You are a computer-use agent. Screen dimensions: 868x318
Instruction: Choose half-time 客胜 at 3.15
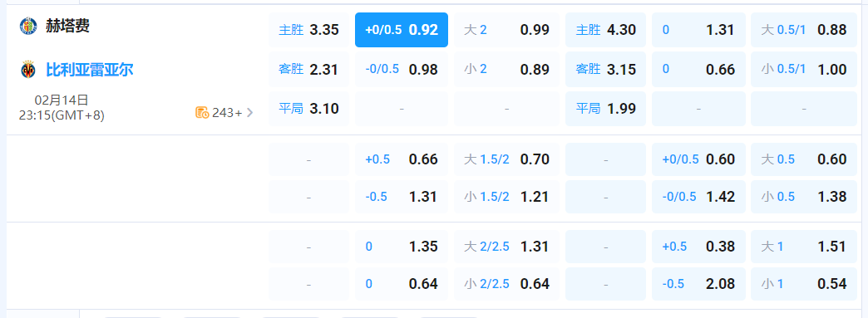pyautogui.click(x=605, y=70)
